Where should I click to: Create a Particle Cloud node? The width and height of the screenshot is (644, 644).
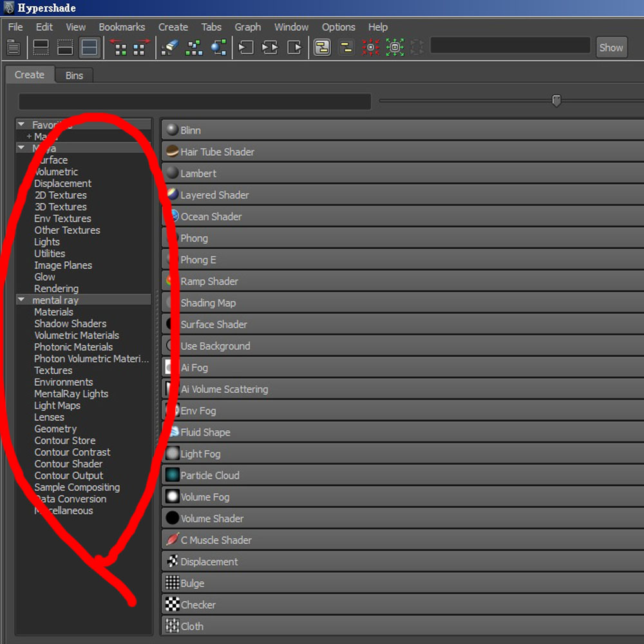[402, 475]
